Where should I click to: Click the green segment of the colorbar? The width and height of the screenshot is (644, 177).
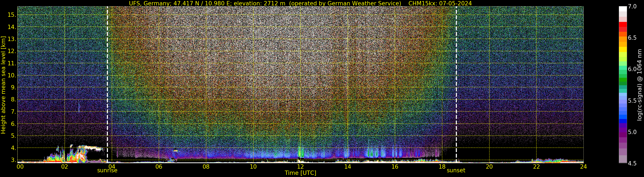[x=623, y=79]
